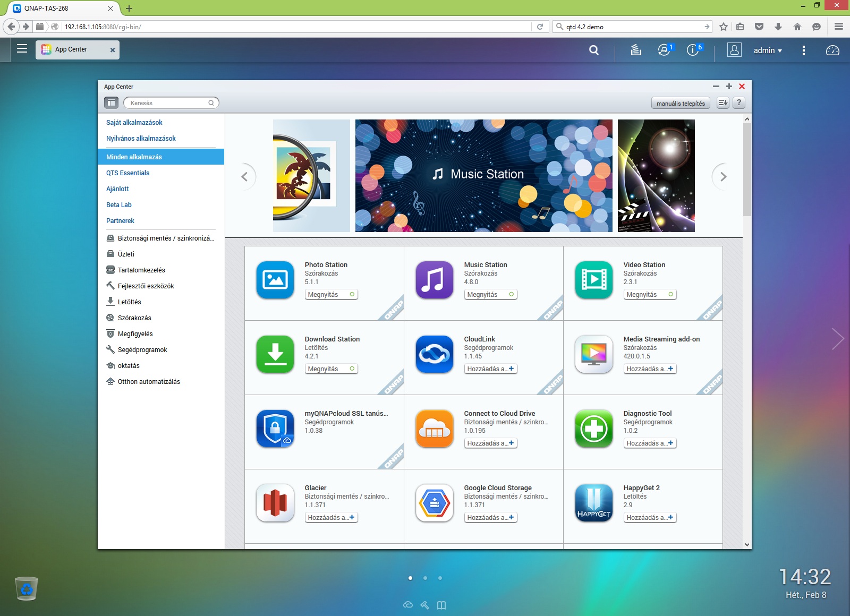Click the App Center vertical scrollbar
This screenshot has width=850, height=616.
[747, 170]
